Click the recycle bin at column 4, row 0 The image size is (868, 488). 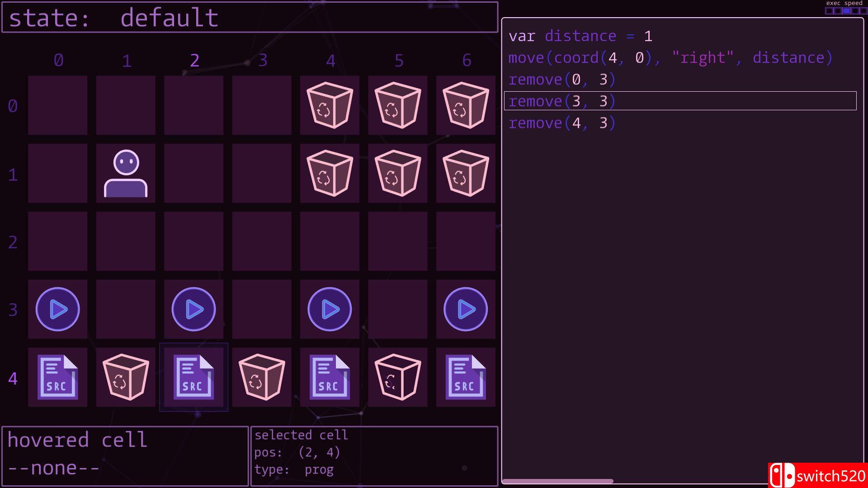[330, 105]
